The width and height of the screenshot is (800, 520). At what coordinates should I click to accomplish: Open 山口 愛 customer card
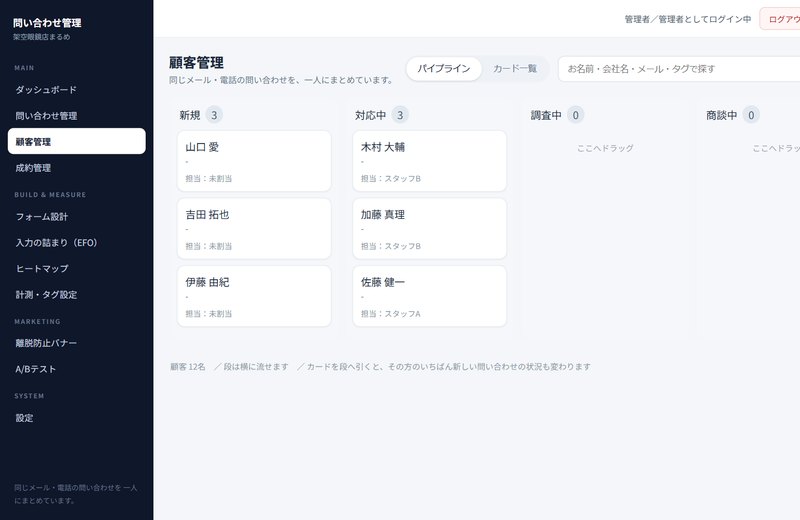point(254,161)
